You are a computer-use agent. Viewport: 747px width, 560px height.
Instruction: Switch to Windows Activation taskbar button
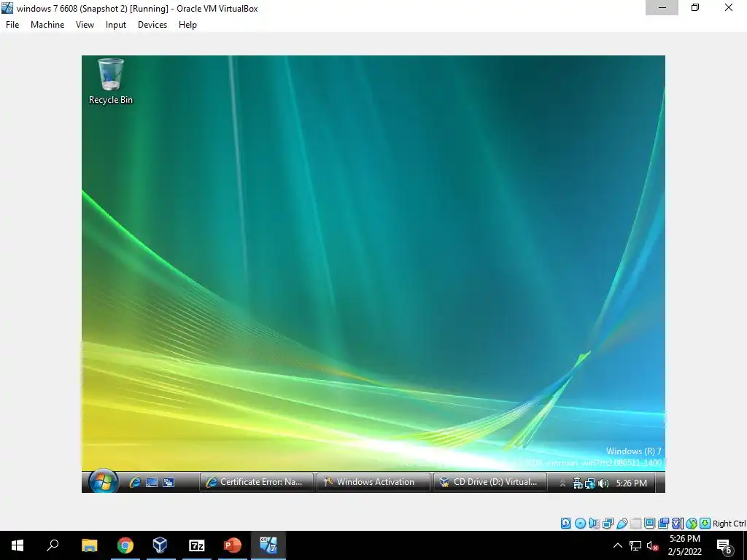click(x=373, y=482)
